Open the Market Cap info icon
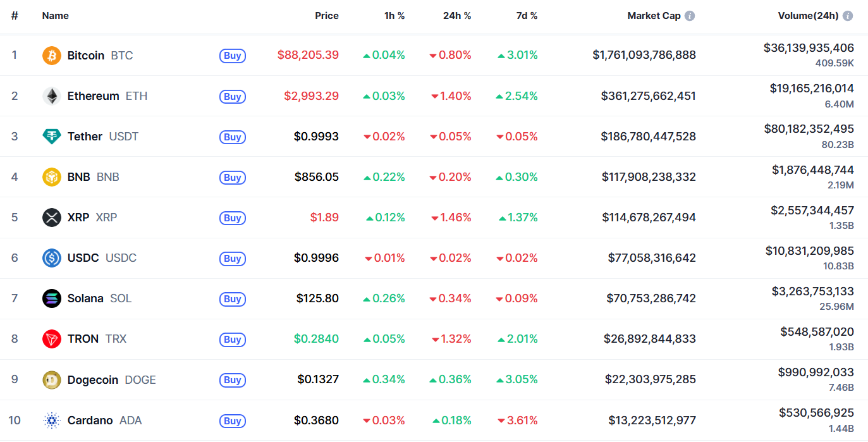Viewport: 868px width, 442px height. pyautogui.click(x=690, y=16)
